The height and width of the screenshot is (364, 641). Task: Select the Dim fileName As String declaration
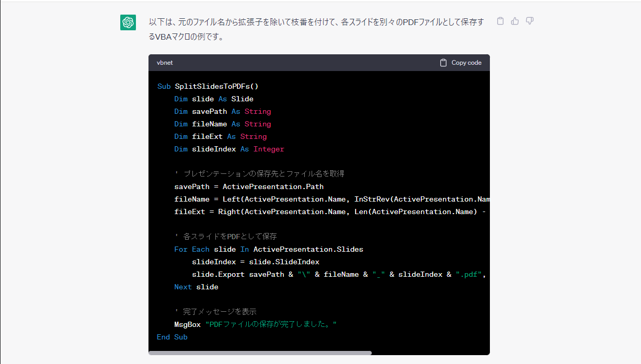click(222, 124)
